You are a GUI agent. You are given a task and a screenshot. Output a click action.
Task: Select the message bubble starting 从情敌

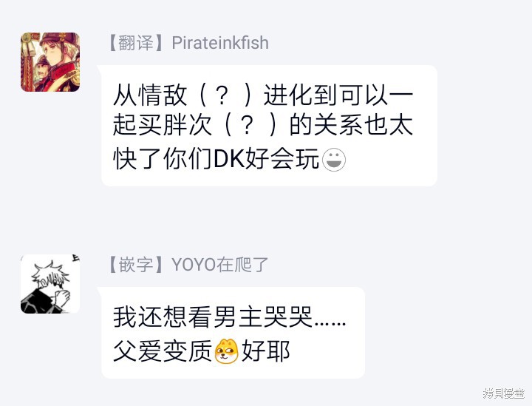[x=270, y=126]
